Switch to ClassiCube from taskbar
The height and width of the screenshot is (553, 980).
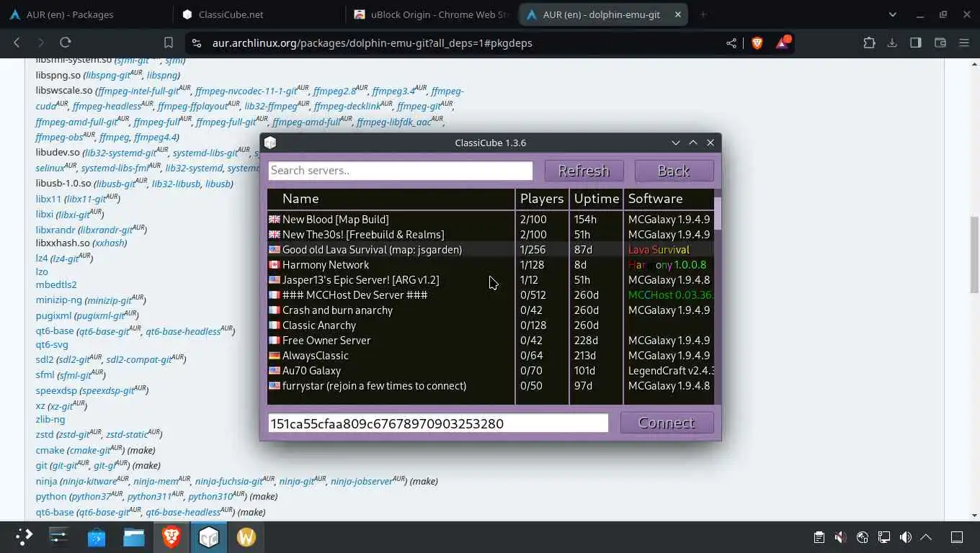tap(209, 536)
